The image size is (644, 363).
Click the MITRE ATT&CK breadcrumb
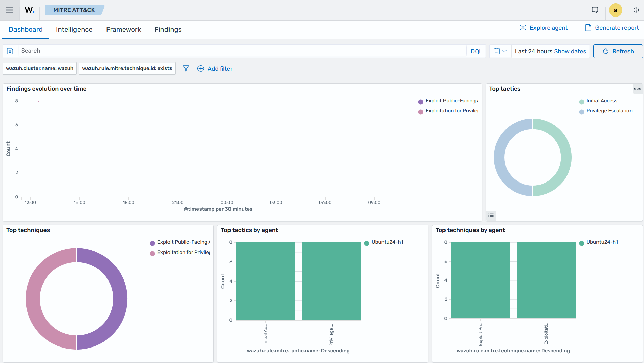click(74, 10)
